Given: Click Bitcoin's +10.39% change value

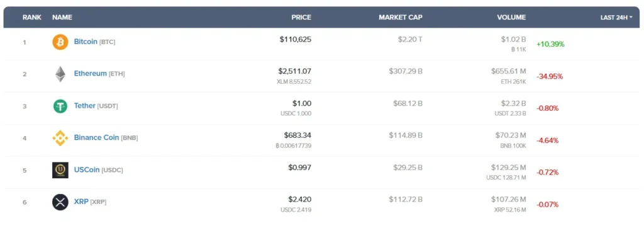Looking at the screenshot, I should click(550, 44).
